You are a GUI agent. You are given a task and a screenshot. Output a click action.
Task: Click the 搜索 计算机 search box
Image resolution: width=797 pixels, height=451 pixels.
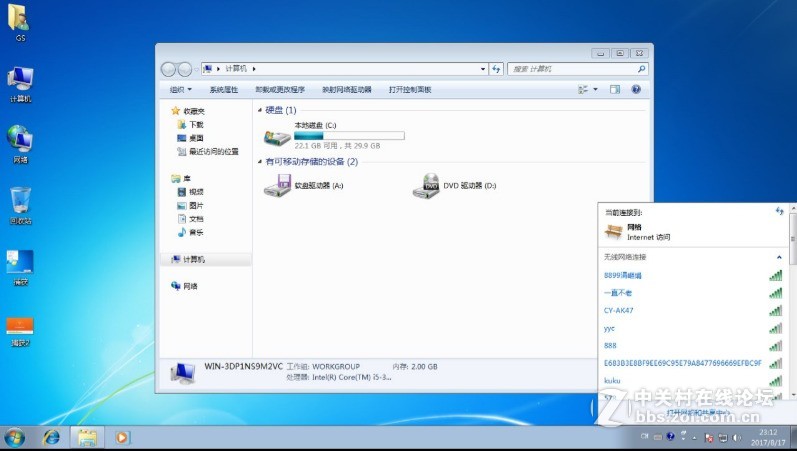577,69
